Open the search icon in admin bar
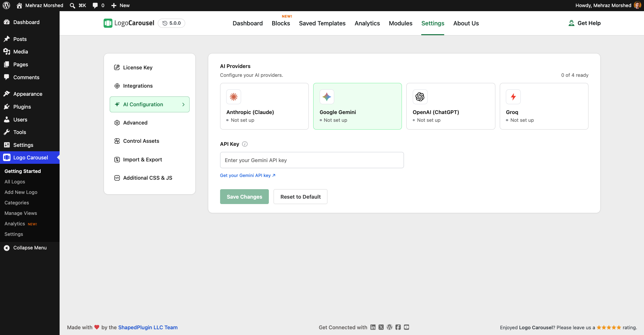This screenshot has height=335, width=644. (x=72, y=5)
